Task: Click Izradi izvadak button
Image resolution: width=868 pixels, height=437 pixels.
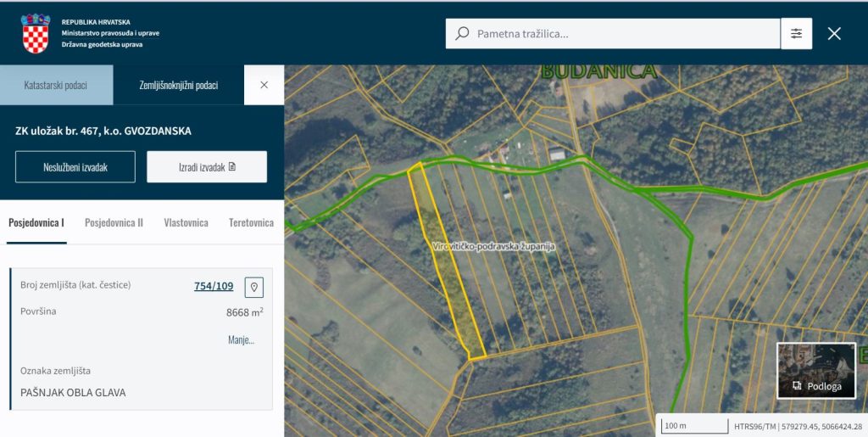Action: (207, 167)
